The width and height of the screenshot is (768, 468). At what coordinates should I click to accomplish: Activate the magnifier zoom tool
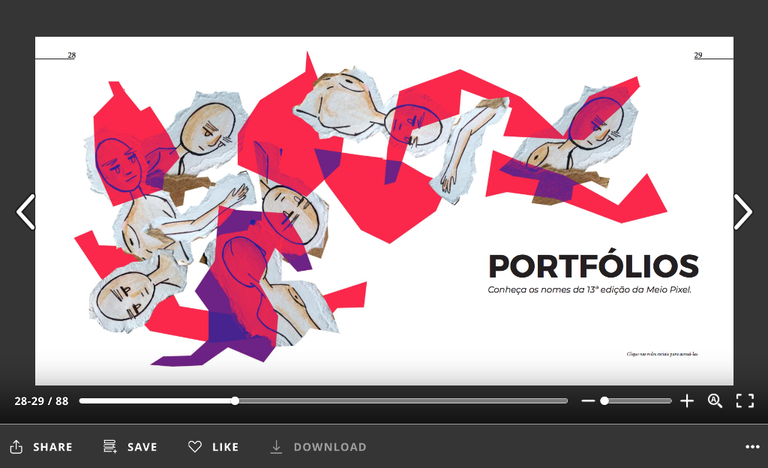click(715, 401)
